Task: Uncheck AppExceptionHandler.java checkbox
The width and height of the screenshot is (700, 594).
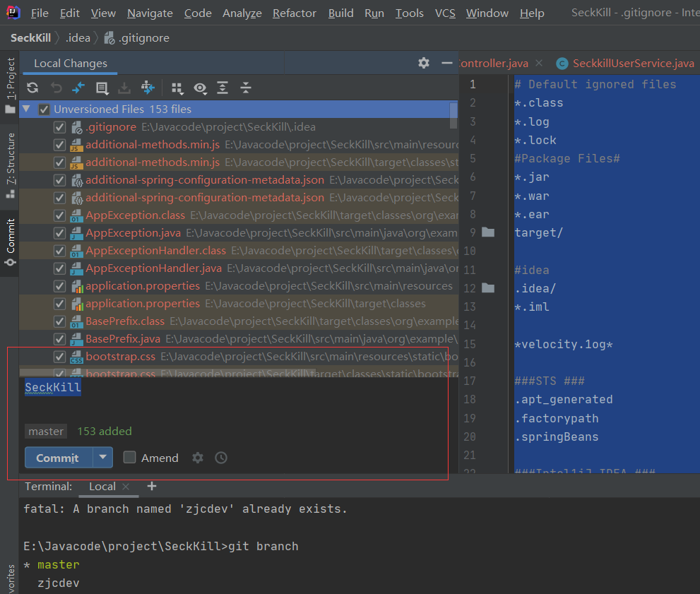Action: coord(59,268)
